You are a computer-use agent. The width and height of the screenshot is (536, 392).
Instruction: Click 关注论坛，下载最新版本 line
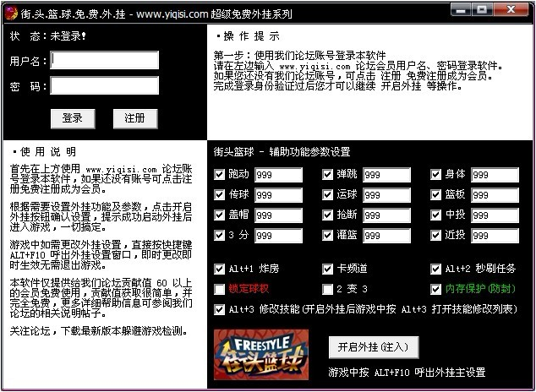pyautogui.click(x=99, y=331)
